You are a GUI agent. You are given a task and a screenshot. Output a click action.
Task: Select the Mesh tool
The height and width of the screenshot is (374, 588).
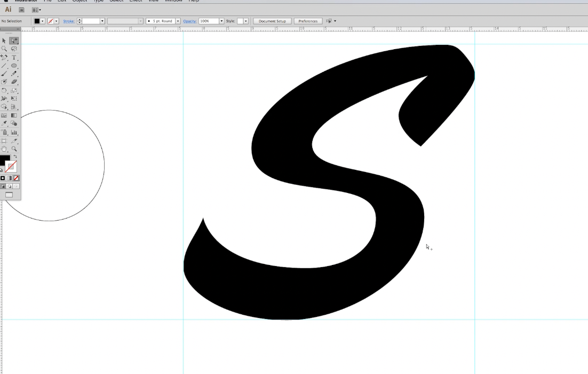[4, 115]
